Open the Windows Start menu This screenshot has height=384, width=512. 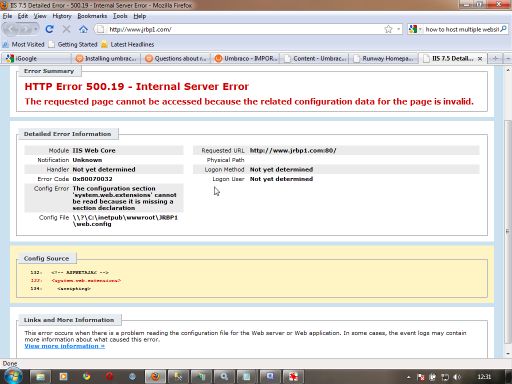(x=13, y=377)
